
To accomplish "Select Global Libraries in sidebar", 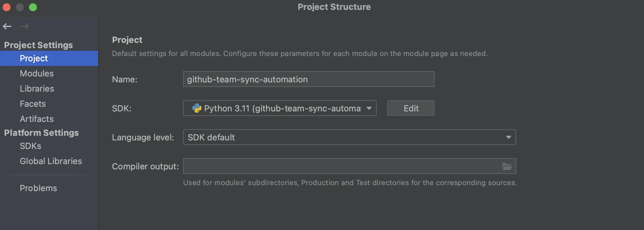I will click(51, 161).
